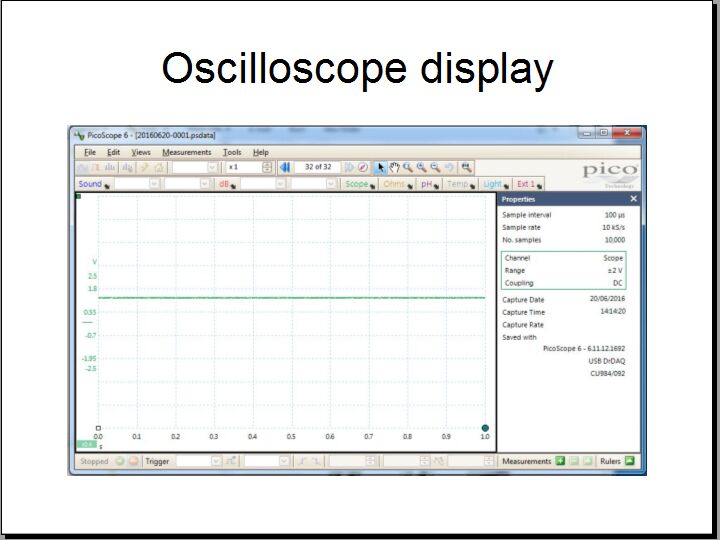Open the Views menu
Image resolution: width=720 pixels, height=540 pixels.
point(141,152)
